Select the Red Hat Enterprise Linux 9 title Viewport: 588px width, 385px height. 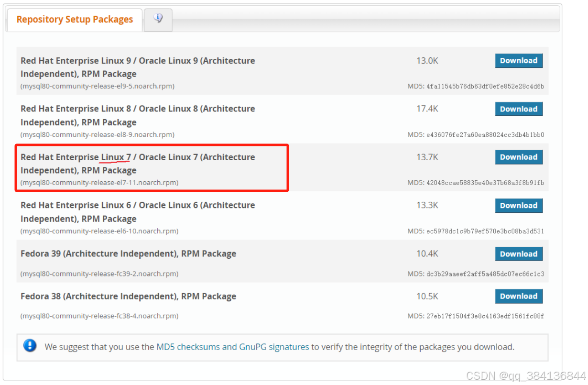(x=138, y=67)
